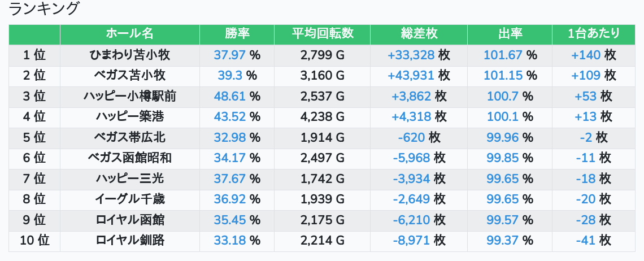The width and height of the screenshot is (644, 261).
Task: Click the 平均回転数 column header
Action: coord(322,34)
